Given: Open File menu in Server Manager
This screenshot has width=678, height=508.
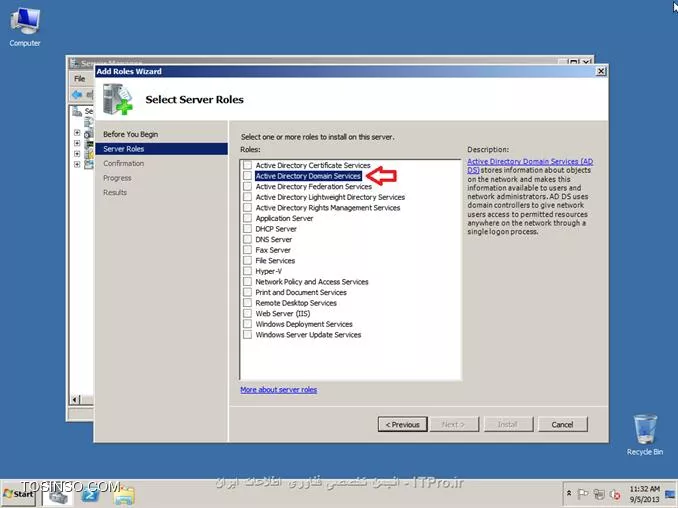Looking at the screenshot, I should pos(80,79).
